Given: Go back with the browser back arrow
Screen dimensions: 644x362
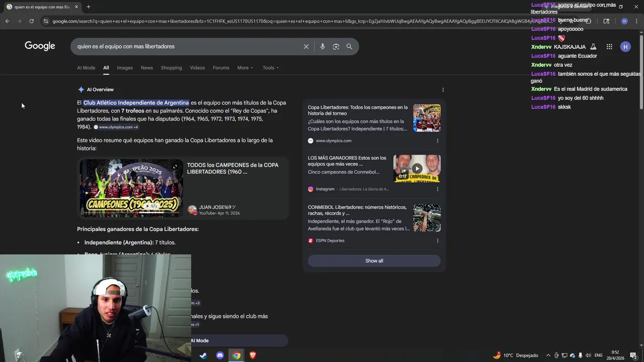Looking at the screenshot, I should 7,21.
